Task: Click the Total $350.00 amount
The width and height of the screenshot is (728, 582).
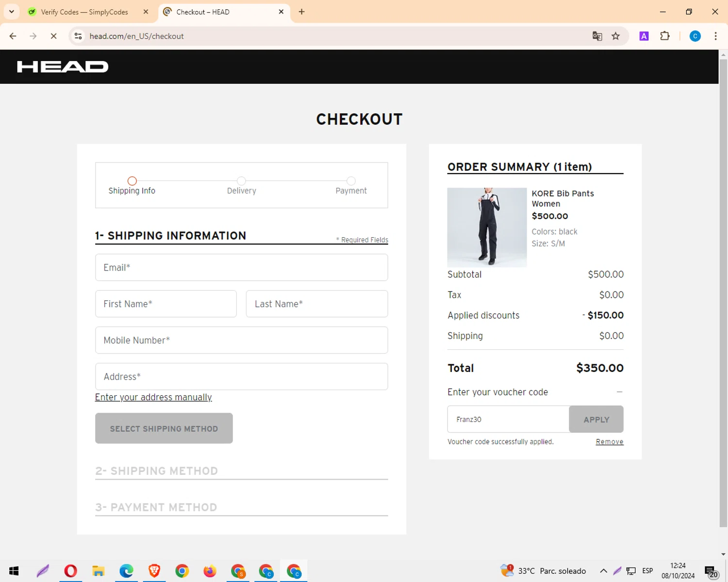Action: 600,368
